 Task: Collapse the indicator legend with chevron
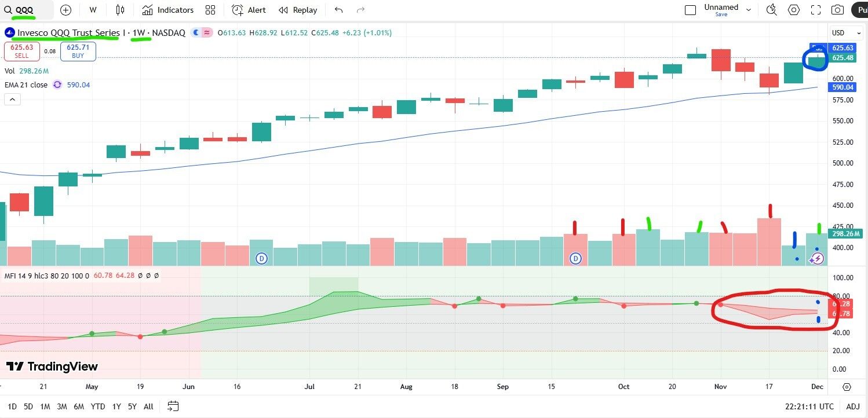click(12, 100)
